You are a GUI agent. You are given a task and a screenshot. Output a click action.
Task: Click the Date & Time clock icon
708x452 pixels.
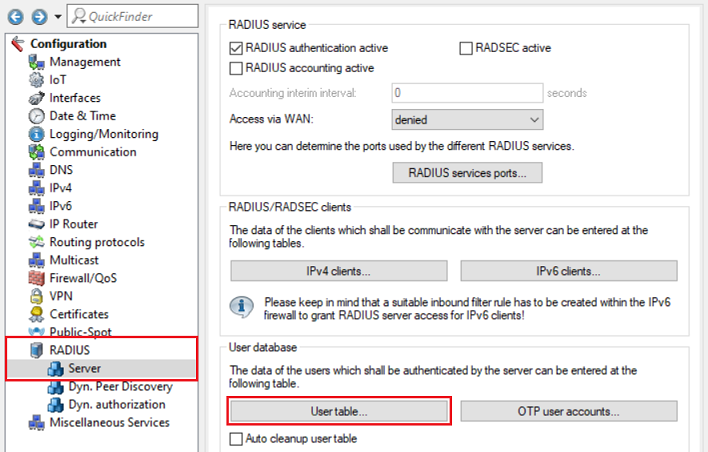(37, 116)
